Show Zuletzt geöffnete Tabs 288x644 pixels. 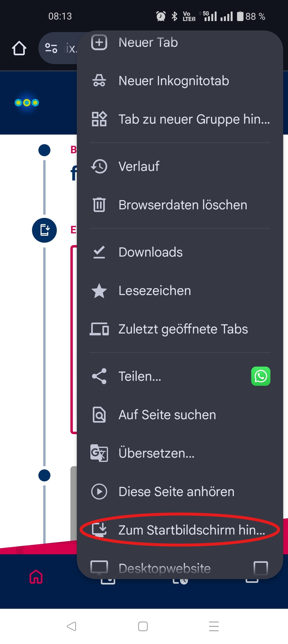[x=183, y=329]
